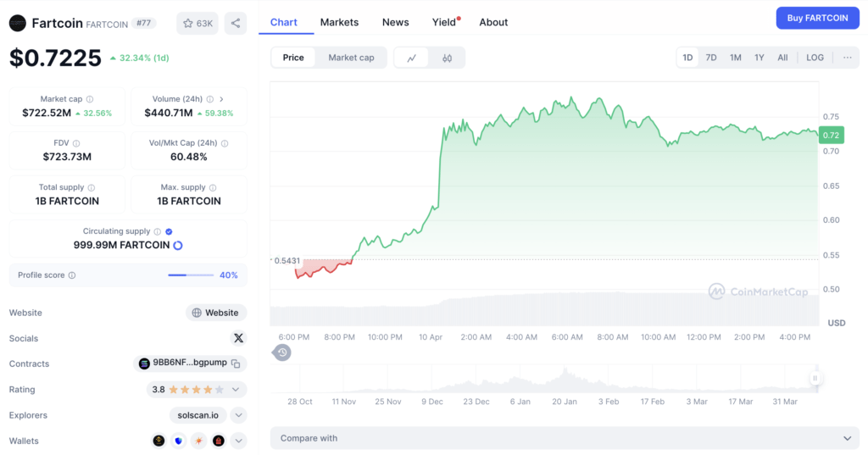Open Volume (24h) info icon
This screenshot has width=868, height=455.
pos(210,99)
